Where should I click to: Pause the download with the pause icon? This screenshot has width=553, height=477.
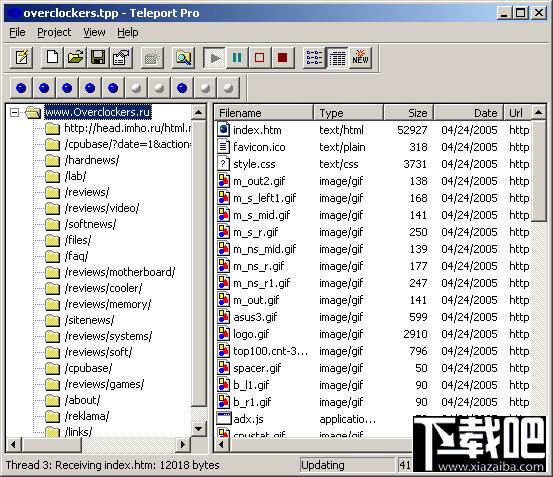point(237,57)
